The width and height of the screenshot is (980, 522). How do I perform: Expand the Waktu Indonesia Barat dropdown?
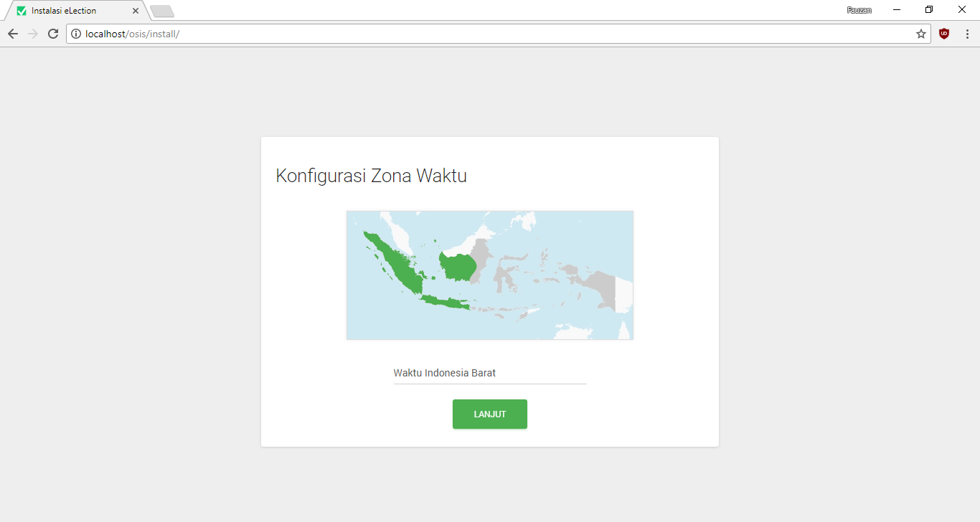click(x=489, y=373)
